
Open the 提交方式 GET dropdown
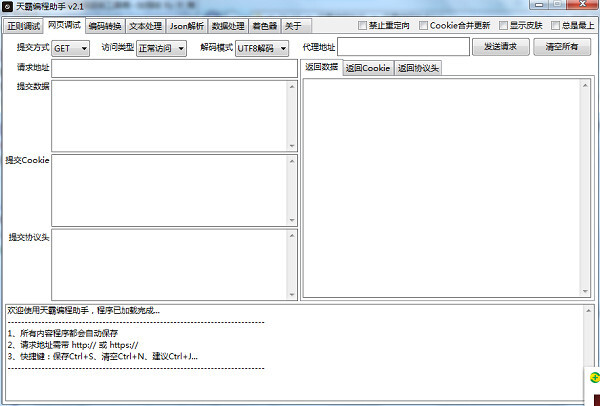tap(70, 49)
